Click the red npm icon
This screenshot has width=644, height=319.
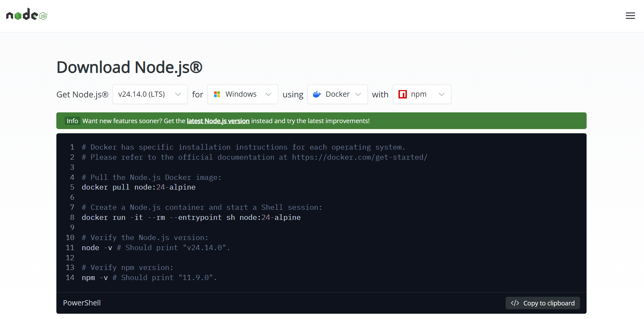point(402,94)
